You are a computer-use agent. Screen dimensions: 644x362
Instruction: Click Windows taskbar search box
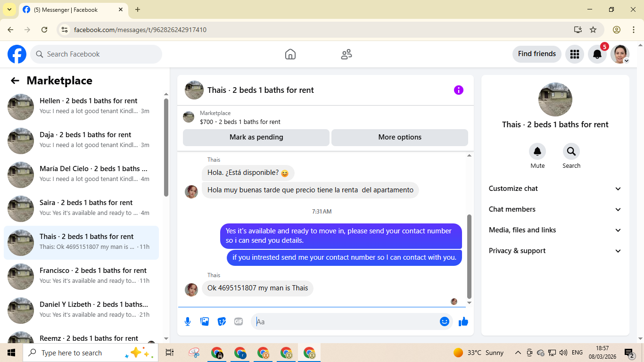pos(90,353)
